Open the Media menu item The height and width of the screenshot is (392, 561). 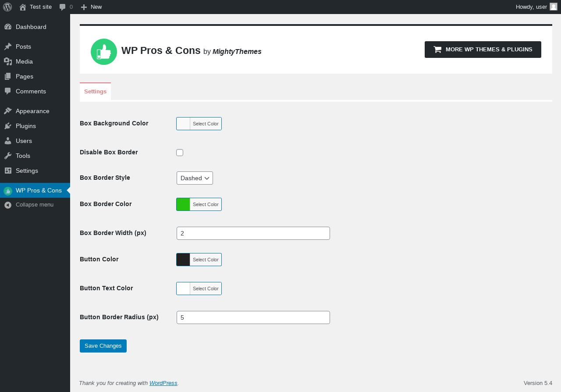pos(35,61)
